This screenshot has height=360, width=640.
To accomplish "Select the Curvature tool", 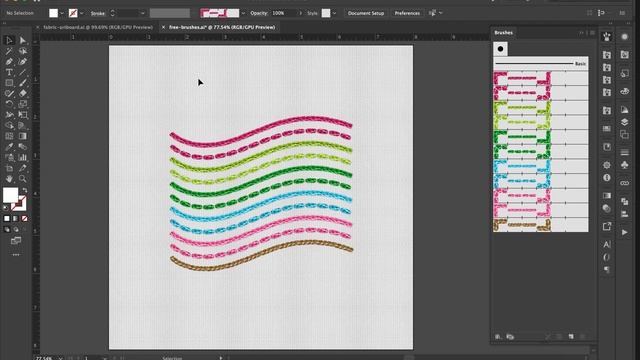I will [x=22, y=62].
